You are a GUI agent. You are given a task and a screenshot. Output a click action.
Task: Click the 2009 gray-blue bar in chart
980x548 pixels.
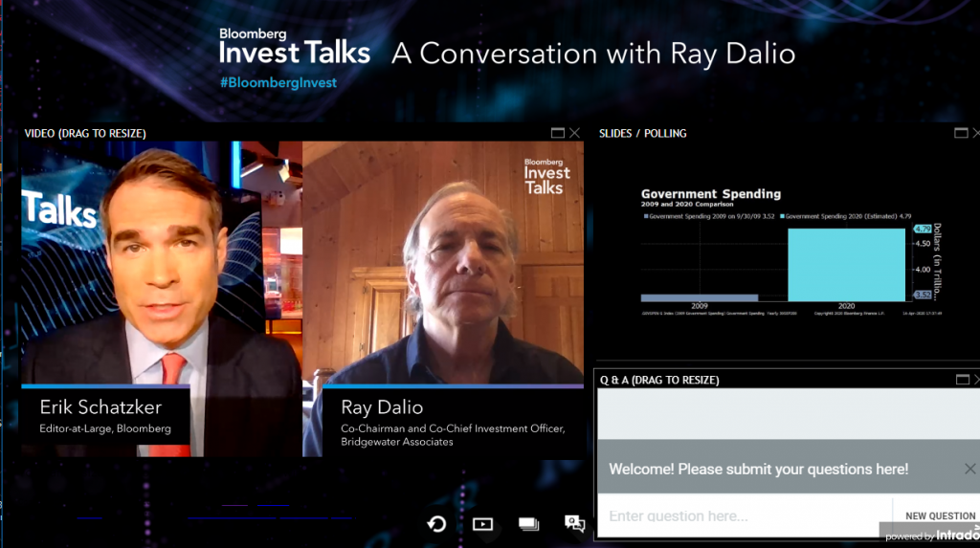click(x=700, y=298)
